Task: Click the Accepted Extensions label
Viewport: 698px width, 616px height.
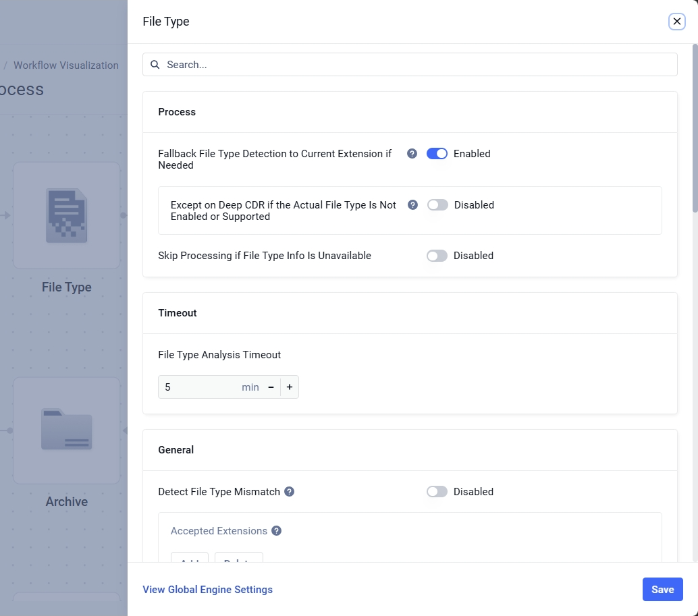Action: (x=219, y=530)
